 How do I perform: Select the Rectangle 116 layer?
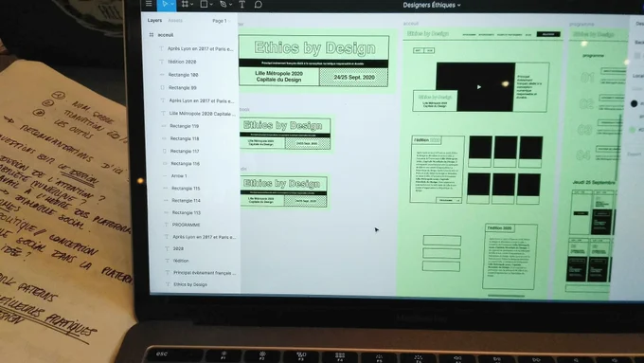pos(186,164)
